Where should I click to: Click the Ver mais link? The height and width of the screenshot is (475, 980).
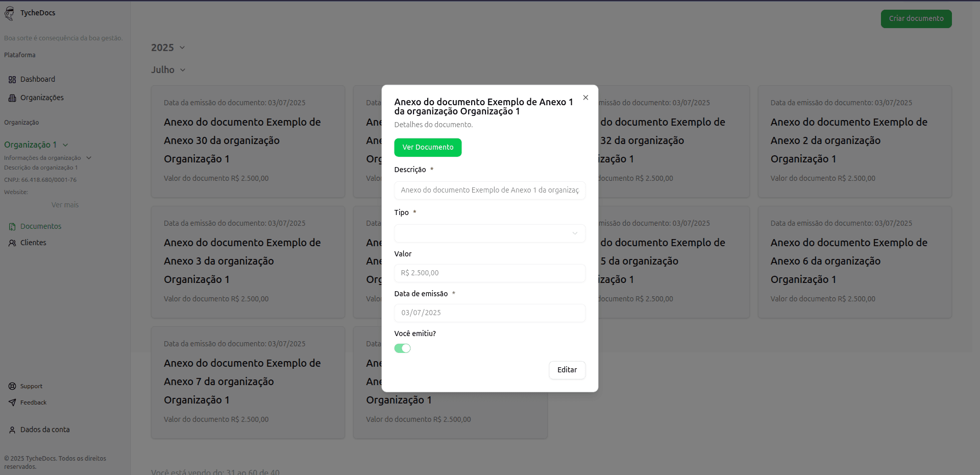tap(65, 205)
